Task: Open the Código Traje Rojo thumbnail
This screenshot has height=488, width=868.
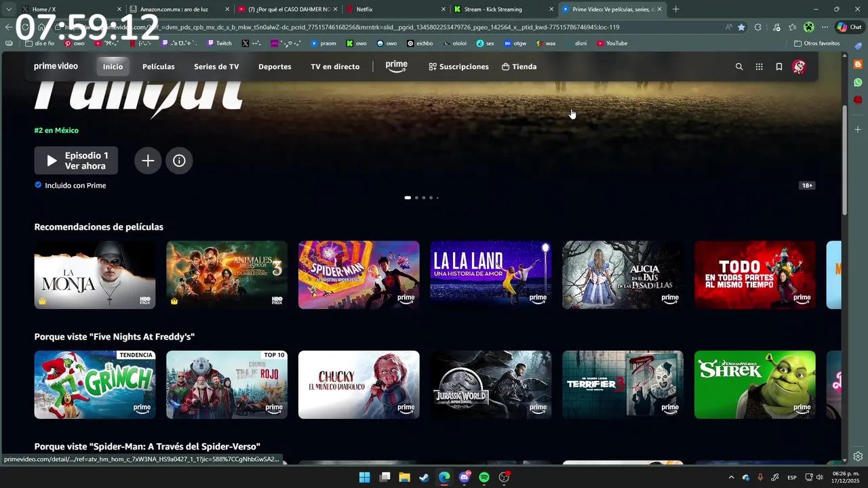Action: [226, 385]
